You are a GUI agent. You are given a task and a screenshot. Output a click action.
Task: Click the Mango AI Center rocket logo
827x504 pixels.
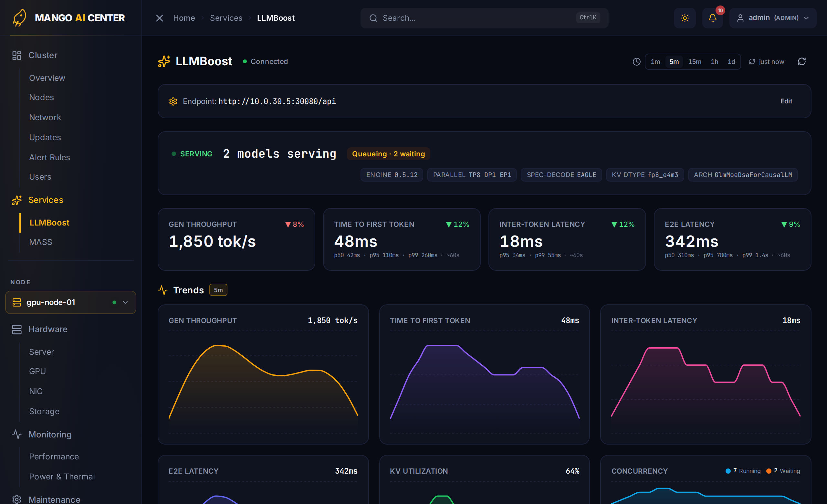click(x=19, y=18)
